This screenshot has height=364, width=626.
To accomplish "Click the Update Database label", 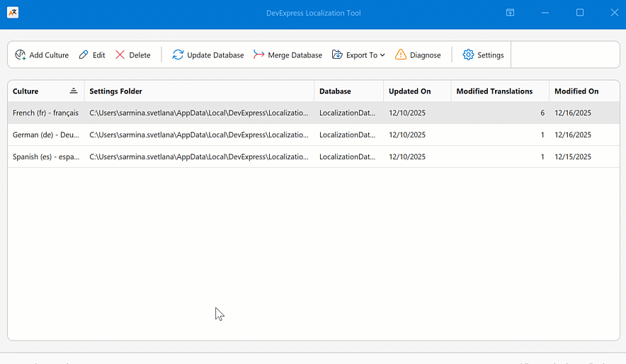I will pyautogui.click(x=215, y=55).
